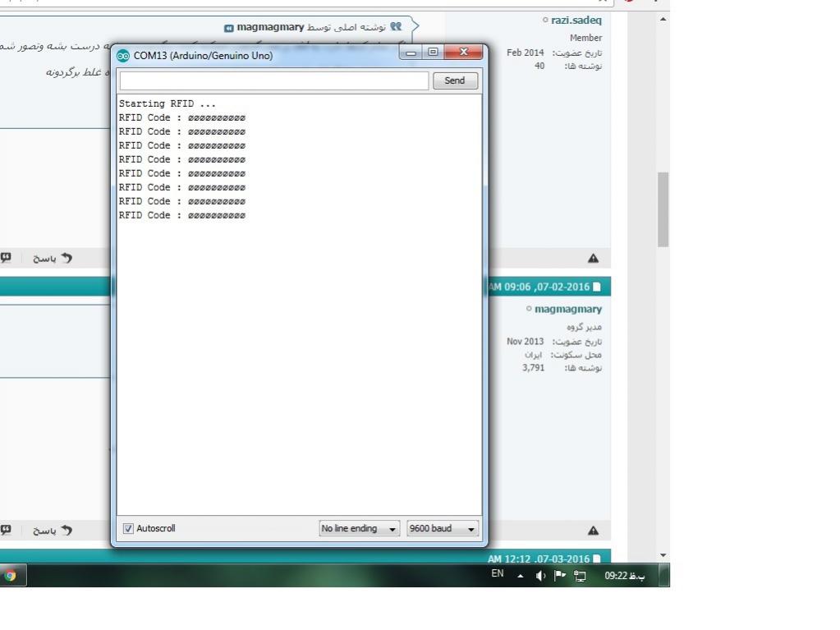Click the report warning triangle under razi.sadeq's post
840x630 pixels.
(594, 259)
